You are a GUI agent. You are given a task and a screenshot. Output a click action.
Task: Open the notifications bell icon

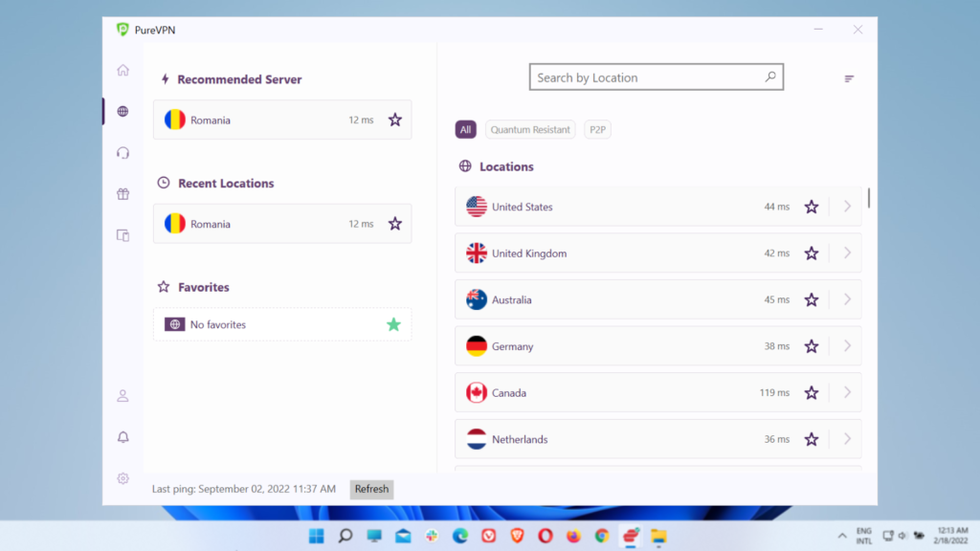(123, 436)
